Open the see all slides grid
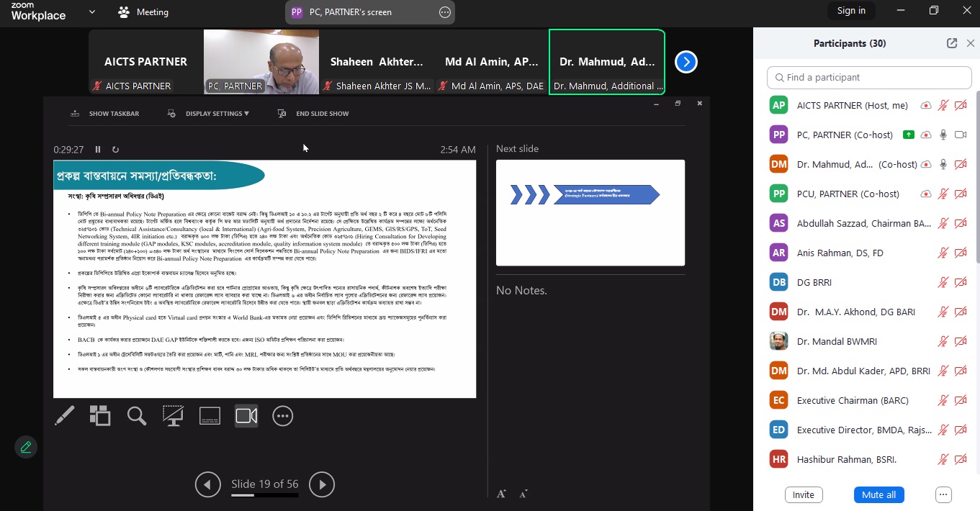980x511 pixels. tap(100, 415)
